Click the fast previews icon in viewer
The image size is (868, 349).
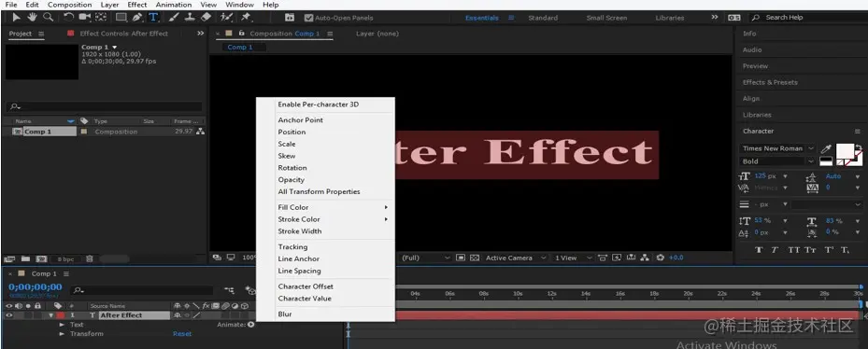coord(616,258)
